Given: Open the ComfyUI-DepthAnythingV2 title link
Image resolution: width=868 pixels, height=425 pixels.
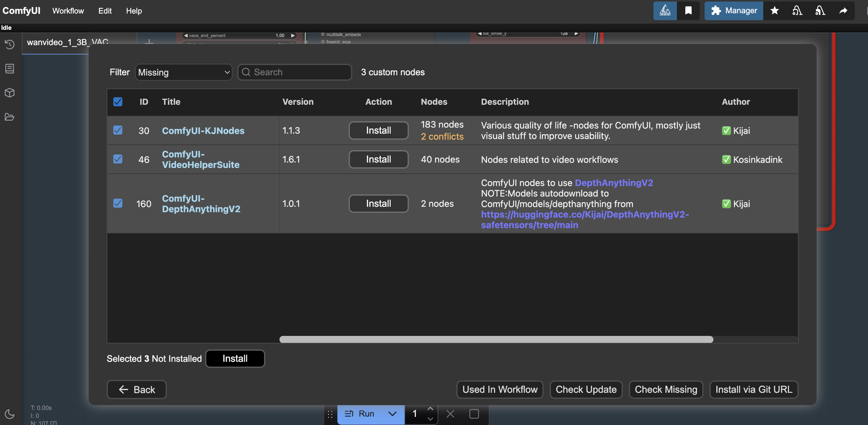Looking at the screenshot, I should (201, 204).
